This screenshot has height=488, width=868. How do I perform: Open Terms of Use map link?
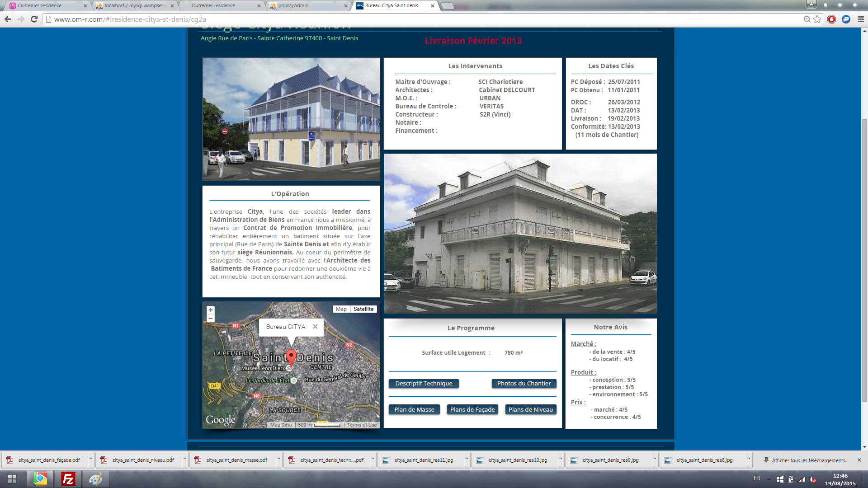click(362, 425)
